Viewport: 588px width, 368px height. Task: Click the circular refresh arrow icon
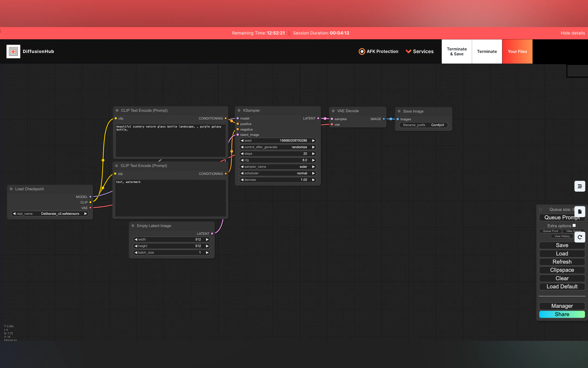point(579,237)
